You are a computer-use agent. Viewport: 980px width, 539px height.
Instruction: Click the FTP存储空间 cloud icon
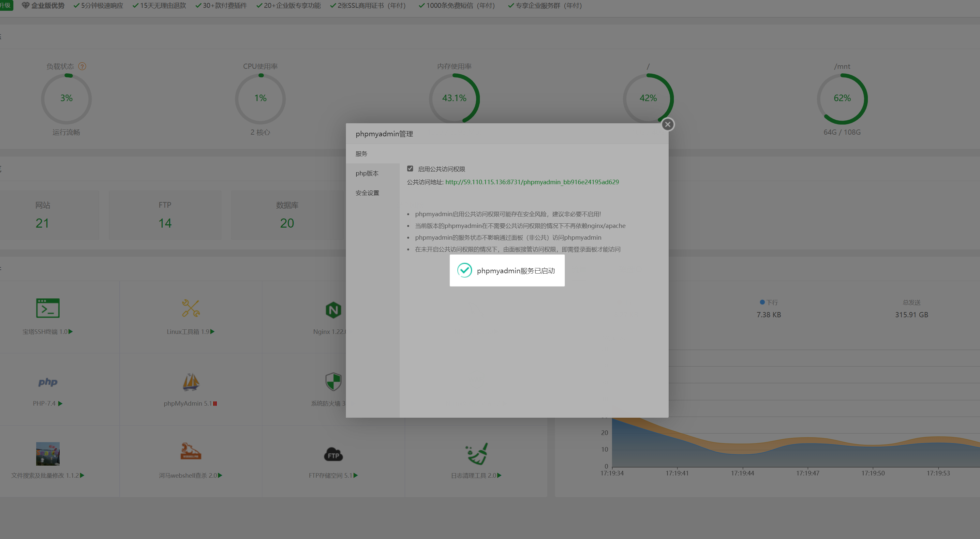coord(334,455)
